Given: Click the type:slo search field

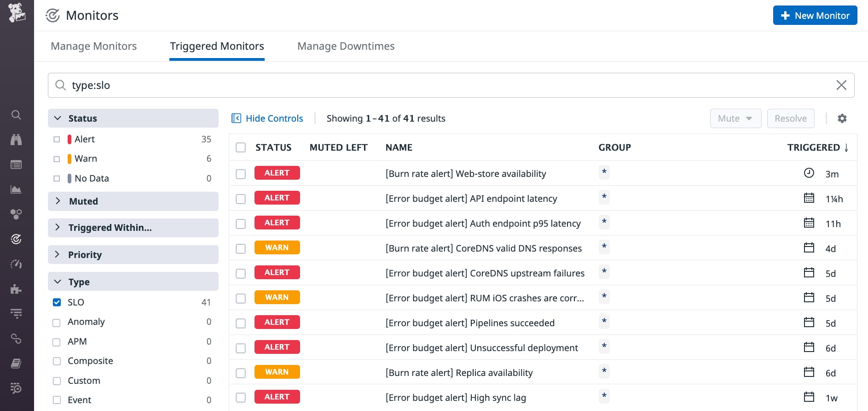Looking at the screenshot, I should (451, 85).
